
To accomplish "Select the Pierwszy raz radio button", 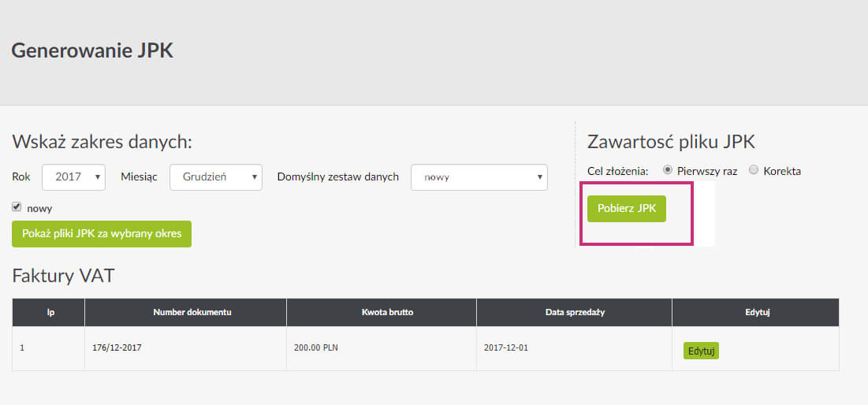I will tap(668, 170).
